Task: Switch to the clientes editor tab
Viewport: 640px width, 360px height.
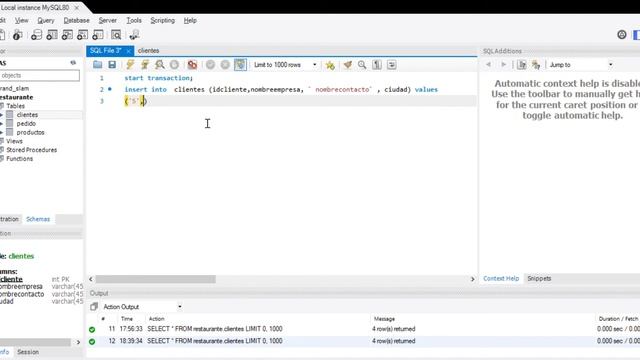Action: (149, 51)
